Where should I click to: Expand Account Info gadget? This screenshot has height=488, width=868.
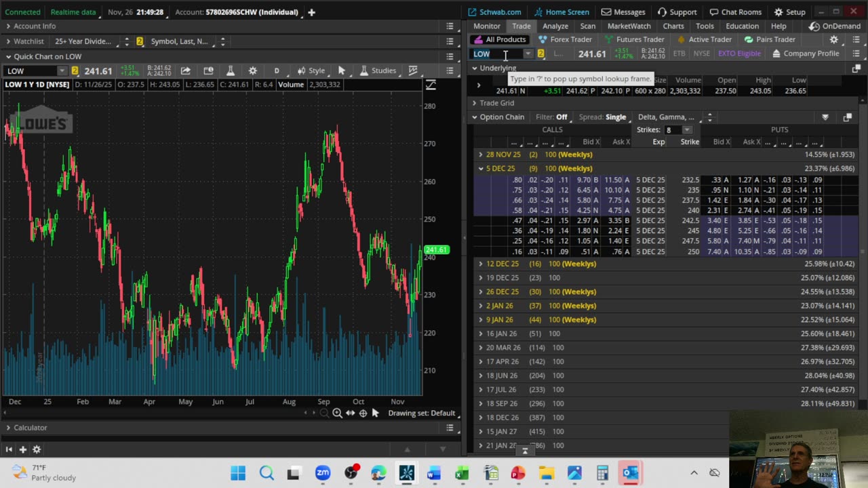[x=8, y=26]
